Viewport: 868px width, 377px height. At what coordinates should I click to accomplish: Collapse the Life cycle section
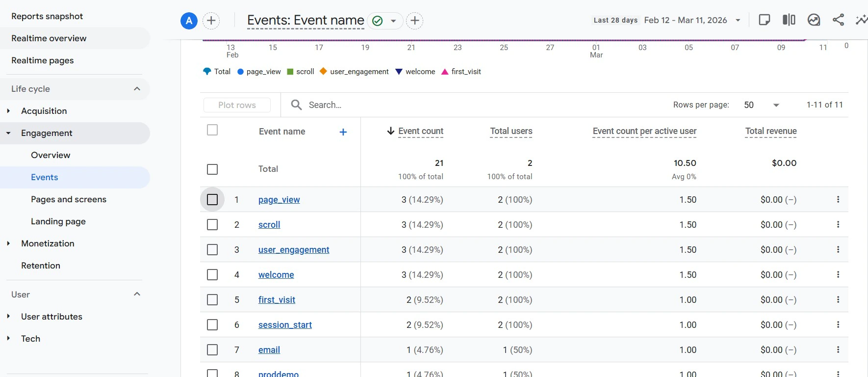tap(137, 89)
